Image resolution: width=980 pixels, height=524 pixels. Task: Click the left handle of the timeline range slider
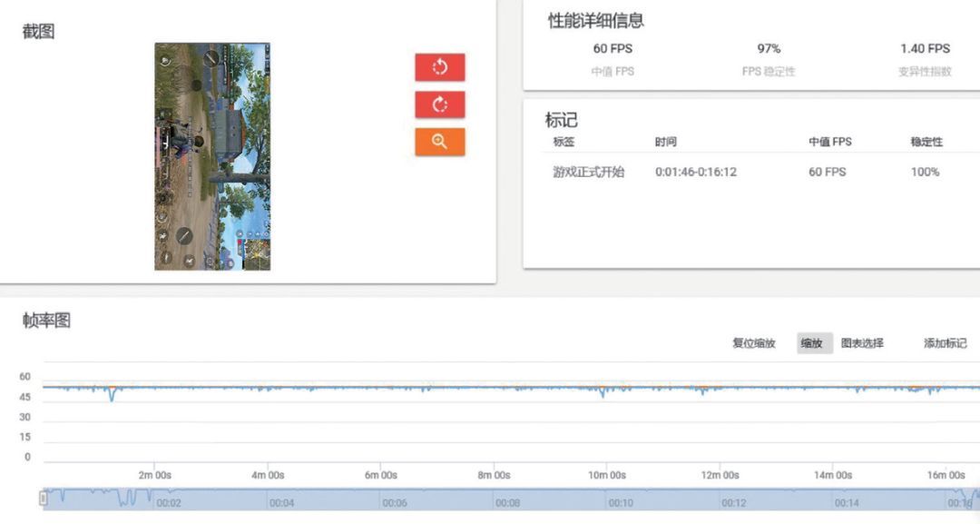click(x=44, y=499)
